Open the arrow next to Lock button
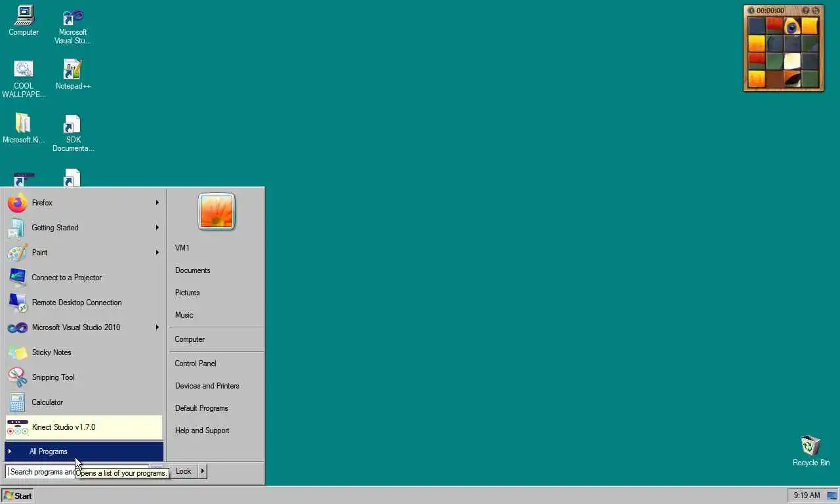 point(202,471)
